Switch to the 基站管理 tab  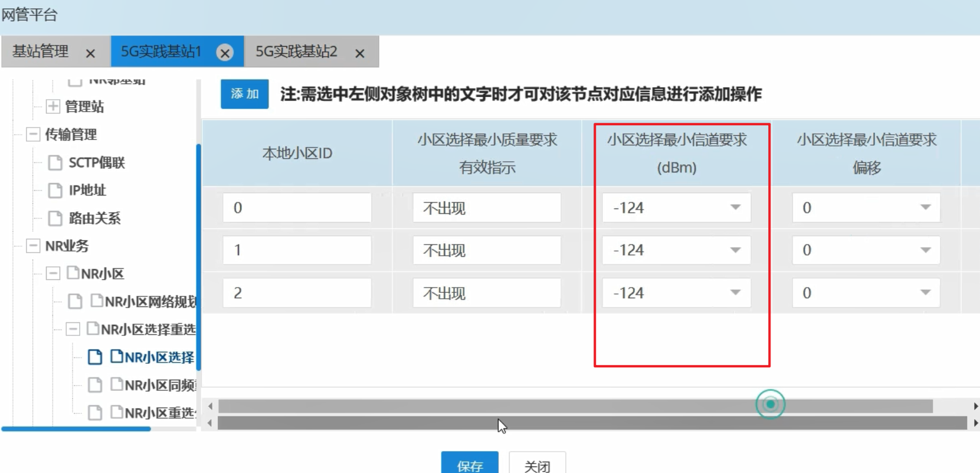pyautogui.click(x=41, y=52)
